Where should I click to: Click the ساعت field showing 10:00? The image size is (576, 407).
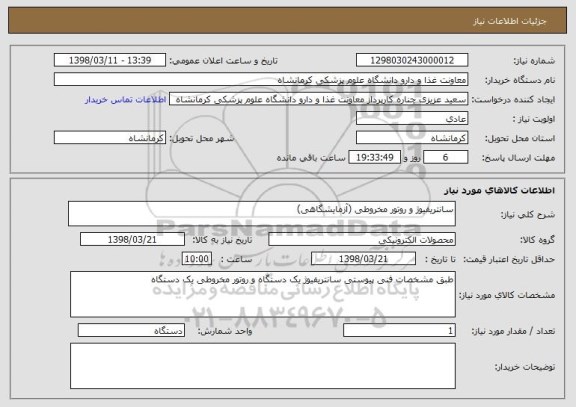(197, 259)
